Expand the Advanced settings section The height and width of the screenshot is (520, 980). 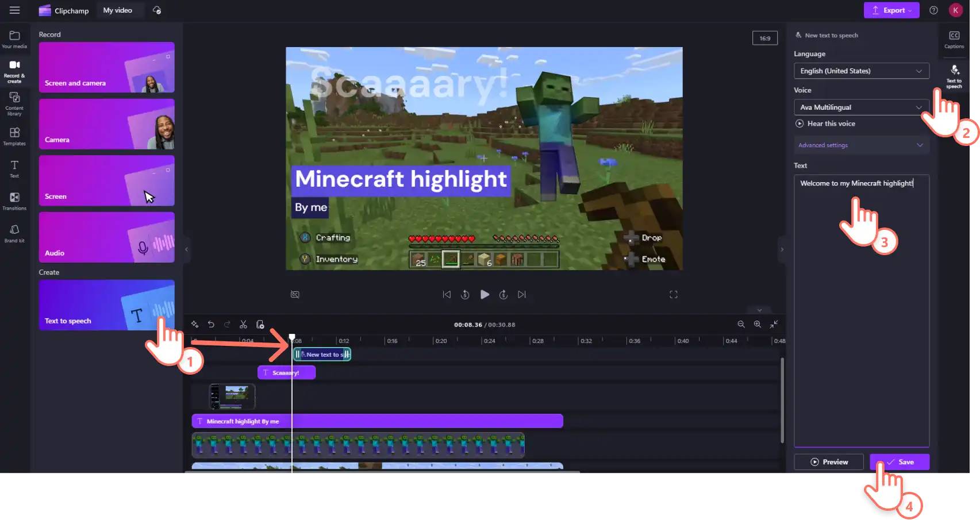[861, 145]
